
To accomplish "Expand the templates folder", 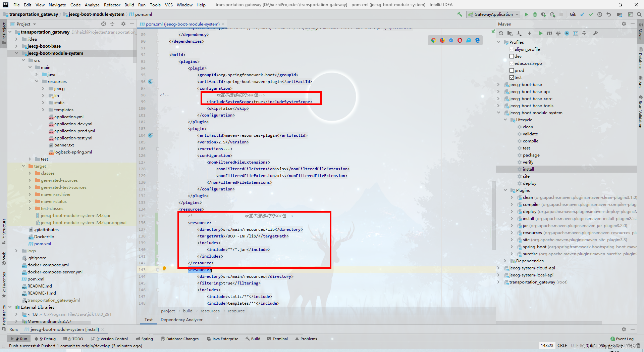I will [x=43, y=109].
